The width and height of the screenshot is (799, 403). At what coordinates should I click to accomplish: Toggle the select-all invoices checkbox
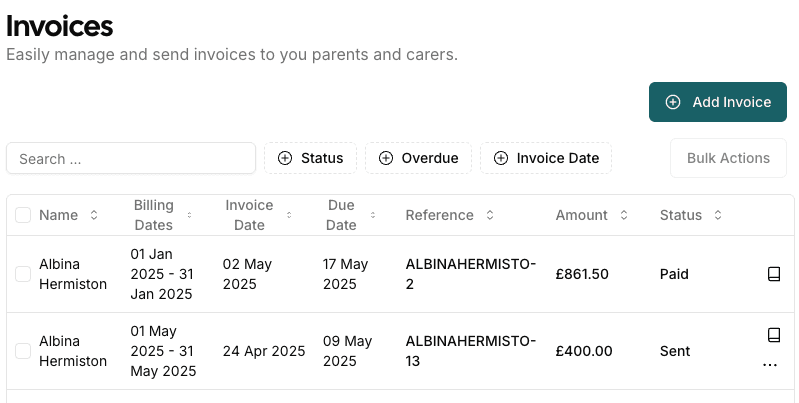coord(23,215)
